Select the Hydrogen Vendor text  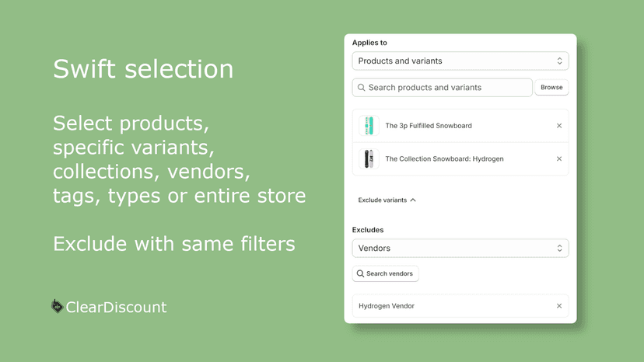[387, 306]
